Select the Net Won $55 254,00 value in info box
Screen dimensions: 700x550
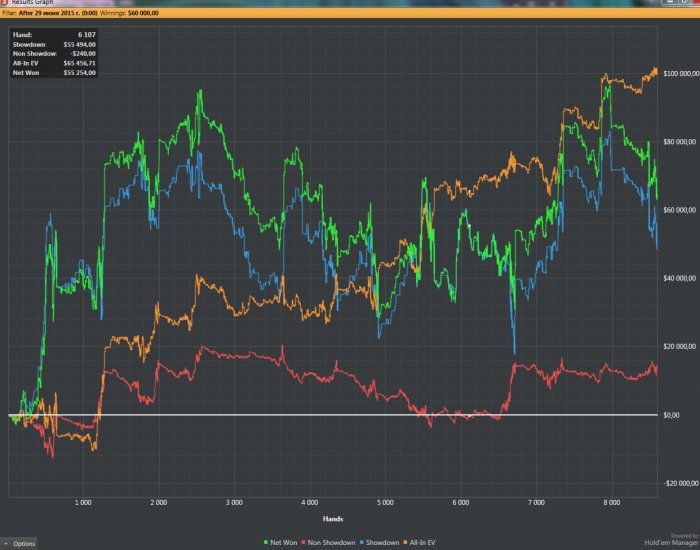click(x=79, y=72)
